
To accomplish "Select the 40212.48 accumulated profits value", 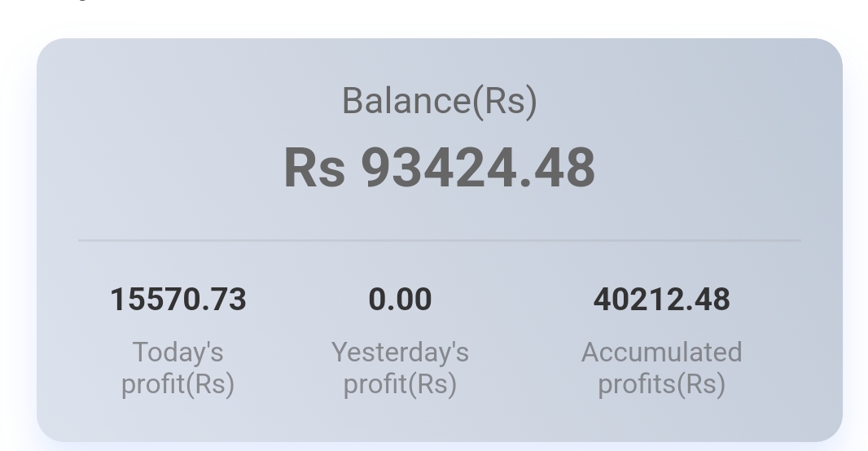I will click(x=661, y=300).
